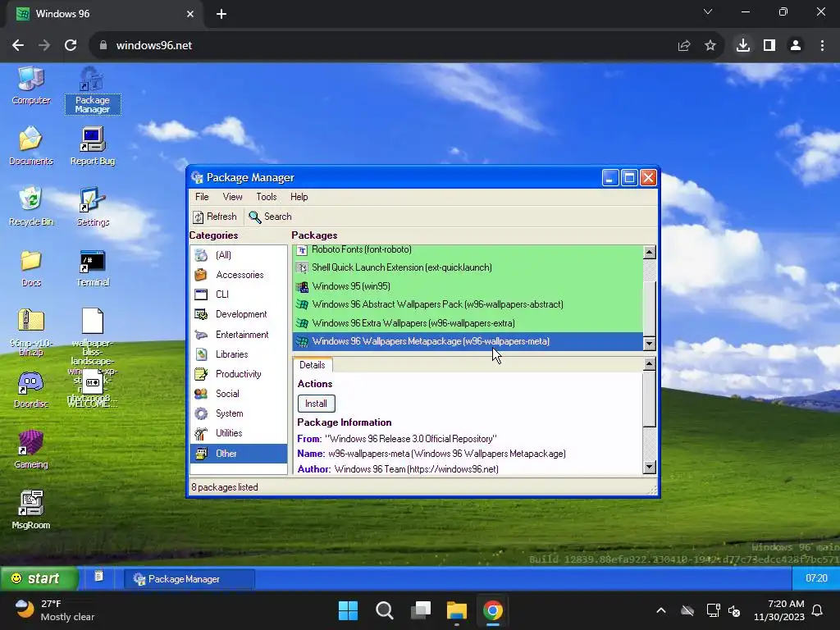Open a new browser tab
Image resolution: width=840 pixels, height=630 pixels.
221,14
